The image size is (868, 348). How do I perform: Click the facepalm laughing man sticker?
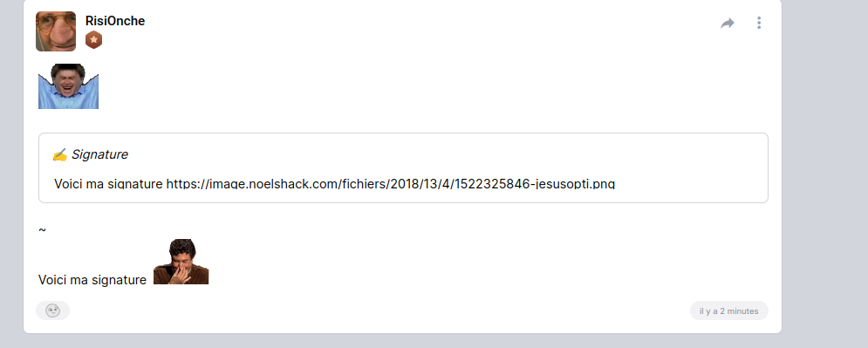[181, 262]
